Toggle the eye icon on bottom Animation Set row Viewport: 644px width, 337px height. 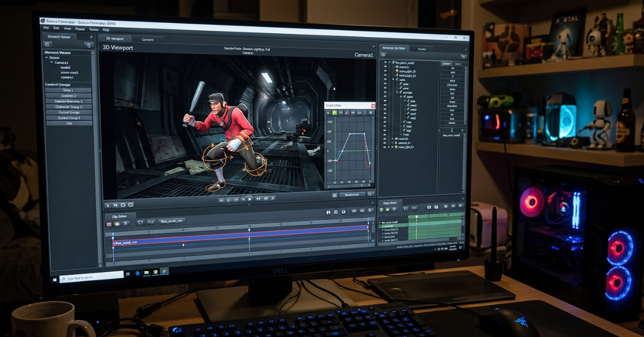point(385,147)
